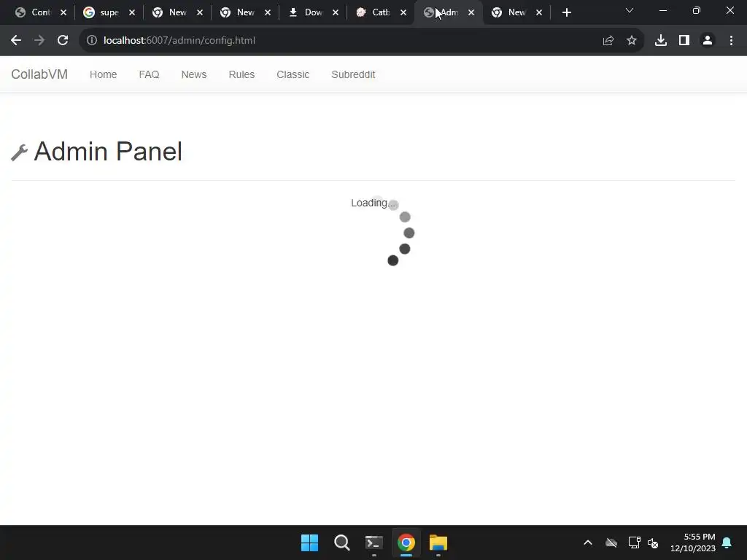
Task: Close the 'Cont' tab
Action: click(x=63, y=12)
